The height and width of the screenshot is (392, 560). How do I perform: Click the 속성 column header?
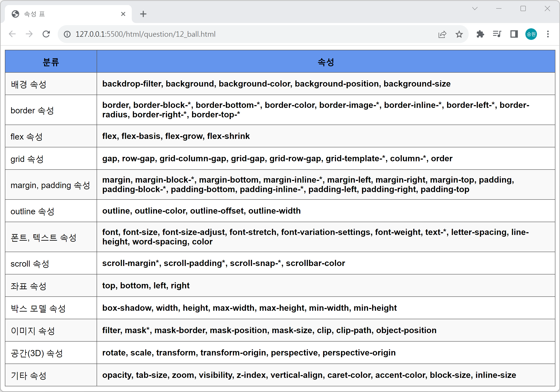coord(326,62)
